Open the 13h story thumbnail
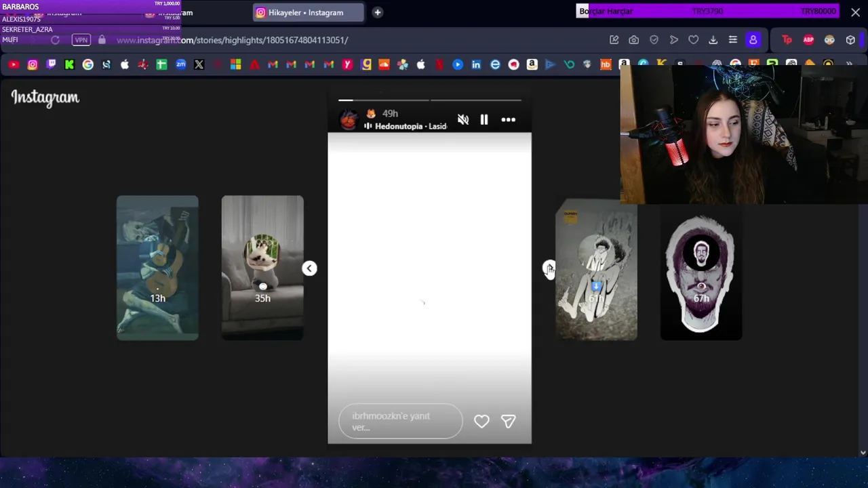The width and height of the screenshot is (868, 488). click(157, 268)
